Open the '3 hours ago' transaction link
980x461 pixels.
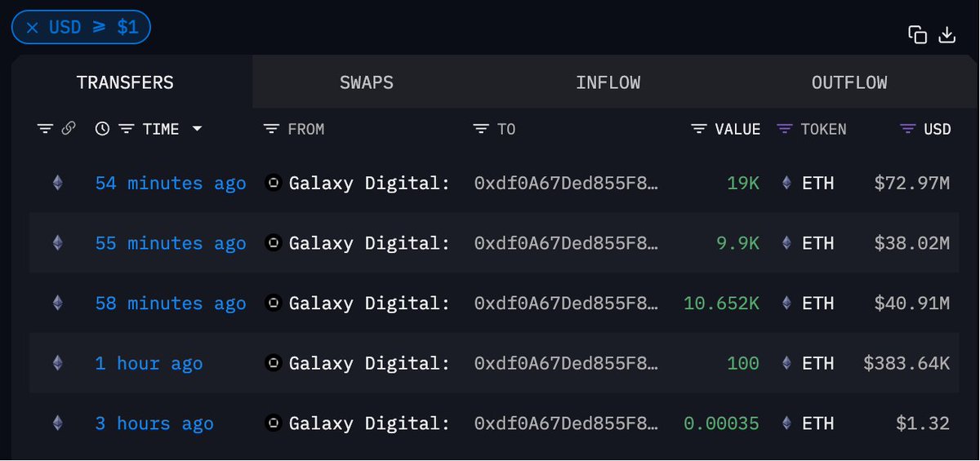(154, 423)
